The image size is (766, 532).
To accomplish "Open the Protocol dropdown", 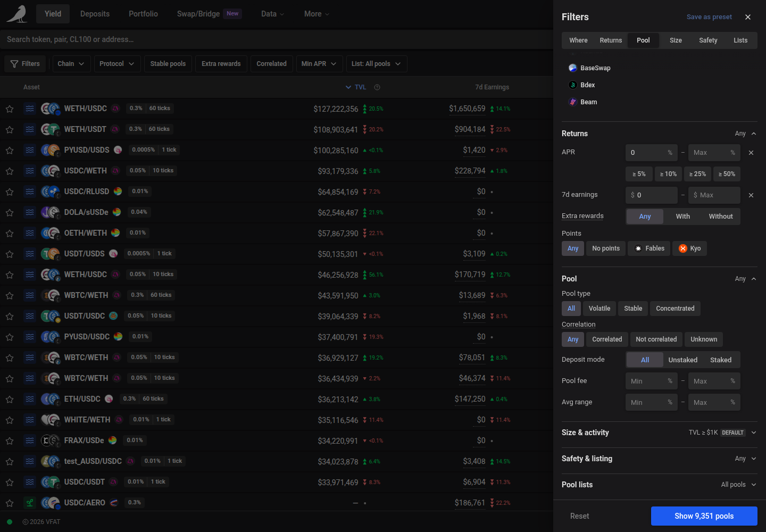I will (117, 64).
